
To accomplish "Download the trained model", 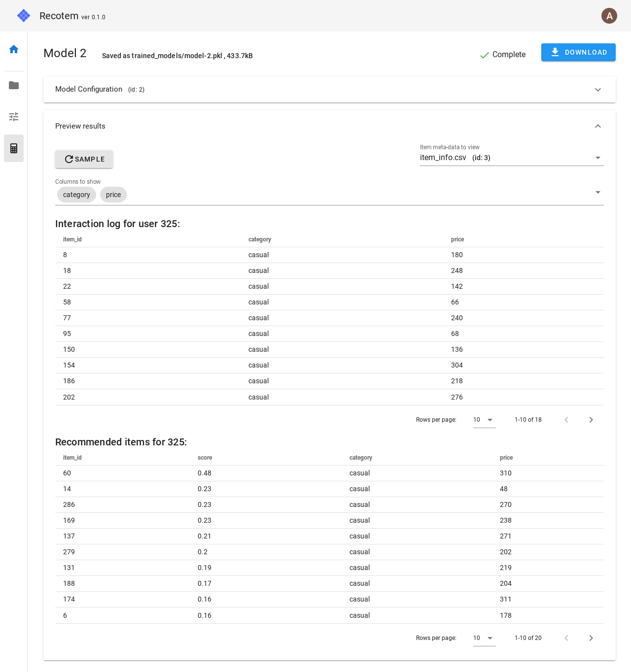I will tap(578, 52).
